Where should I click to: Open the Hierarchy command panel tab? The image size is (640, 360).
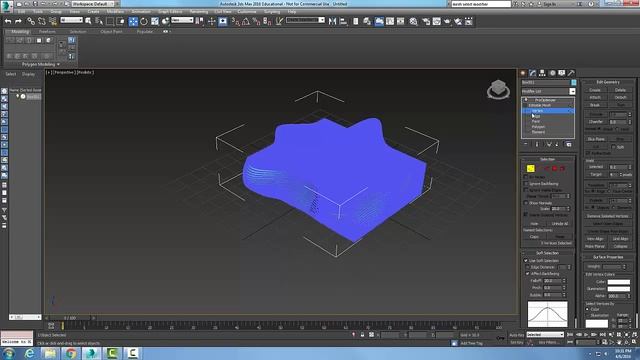(542, 73)
